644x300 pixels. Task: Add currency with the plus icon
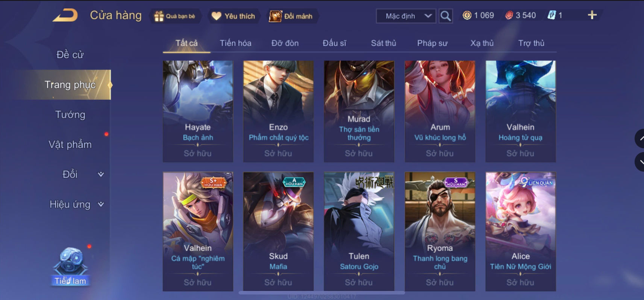pos(592,15)
